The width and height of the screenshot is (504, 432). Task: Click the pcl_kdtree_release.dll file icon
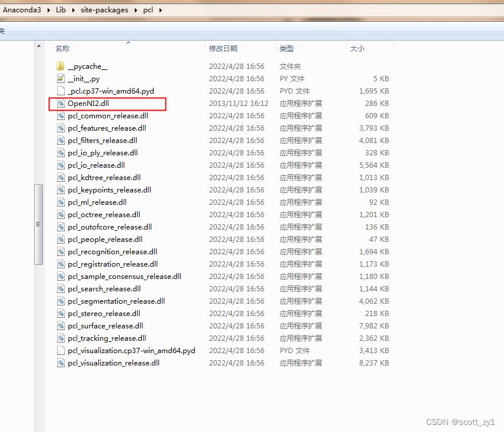[61, 178]
